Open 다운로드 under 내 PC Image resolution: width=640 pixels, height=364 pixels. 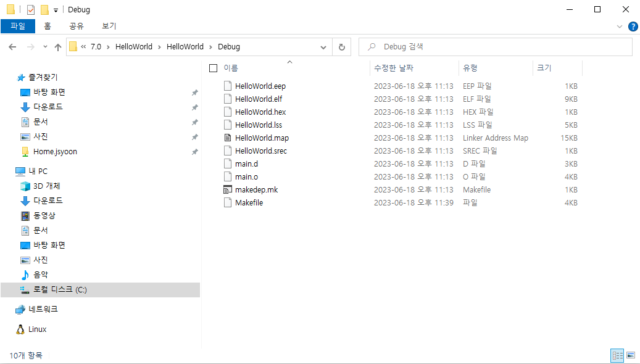point(48,201)
